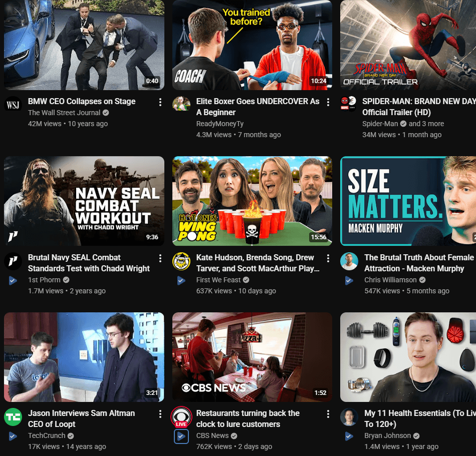Viewport: 476px width, 456px height.
Task: Click '762K views • 2 days ago' text
Action: pos(234,446)
